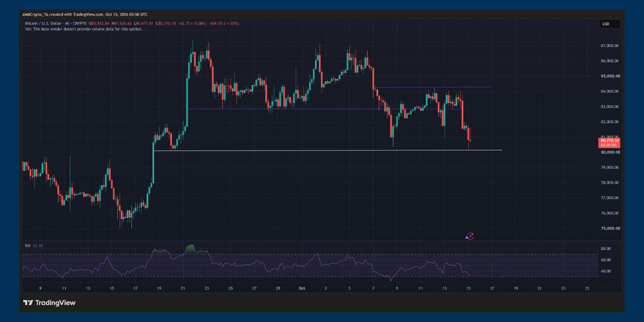644x322 pixels.
Task: Click the RSI indicator label
Action: click(x=28, y=245)
